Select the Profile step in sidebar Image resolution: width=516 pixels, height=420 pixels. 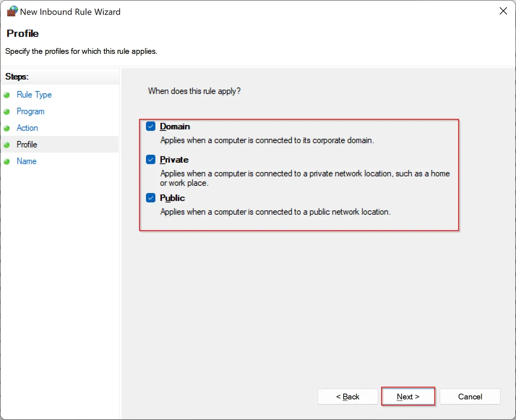coord(60,145)
